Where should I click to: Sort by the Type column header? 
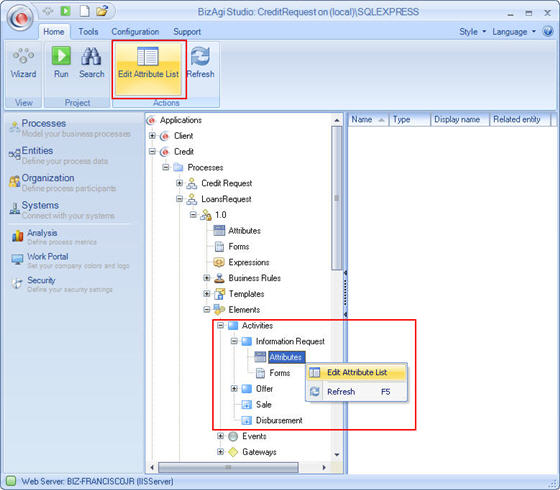[x=410, y=119]
